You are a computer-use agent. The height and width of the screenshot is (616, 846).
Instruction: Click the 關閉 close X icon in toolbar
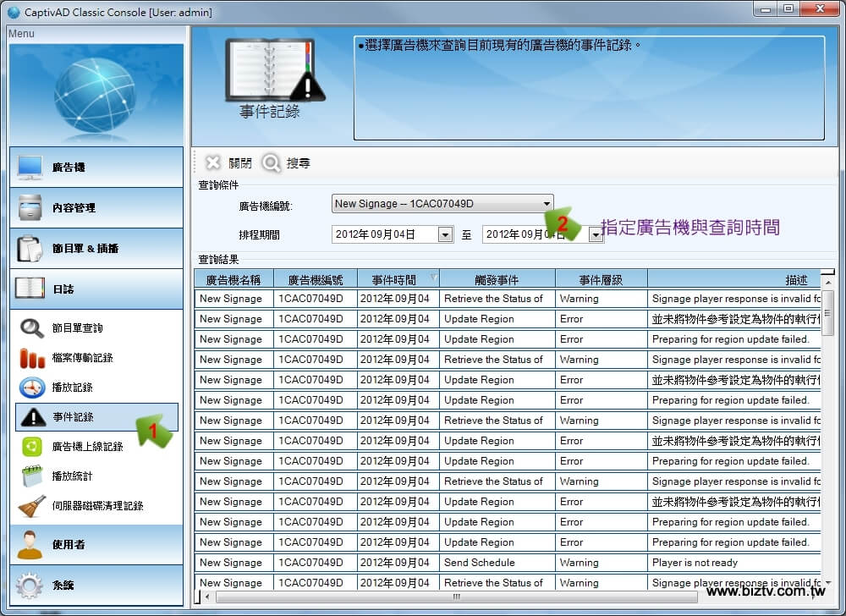coord(213,163)
